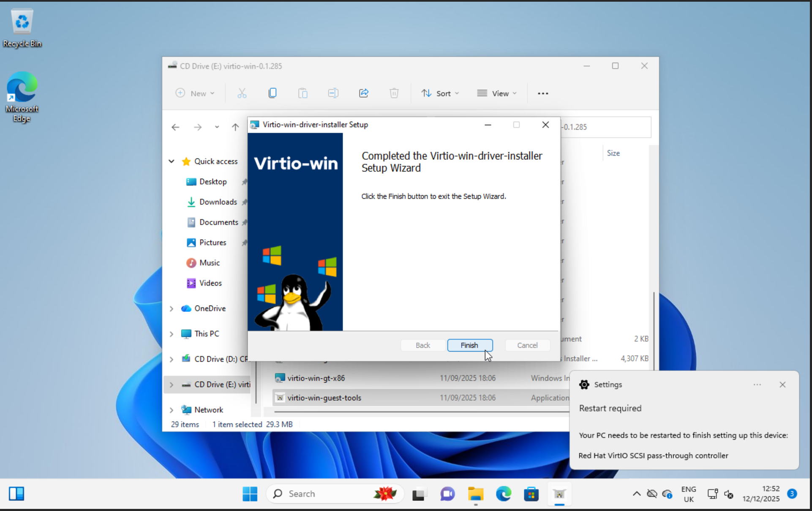Viewport: 812px width, 511px height.
Task: Open Task View from the taskbar
Action: pyautogui.click(x=419, y=494)
